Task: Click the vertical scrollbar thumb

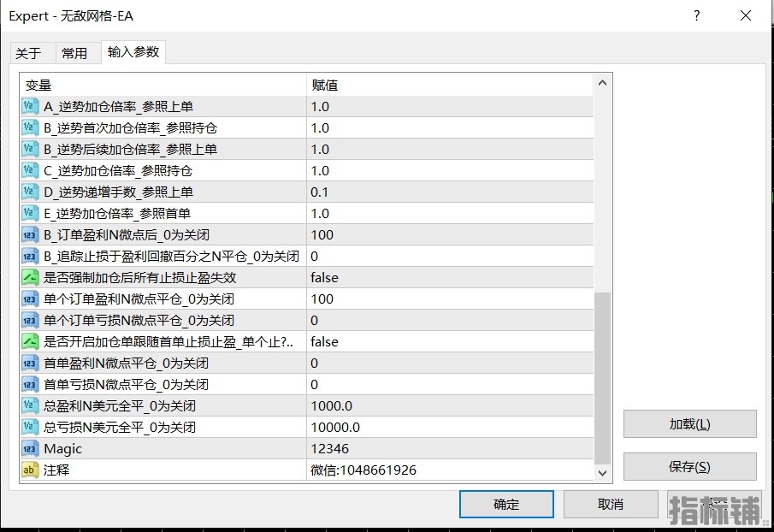Action: pyautogui.click(x=602, y=379)
